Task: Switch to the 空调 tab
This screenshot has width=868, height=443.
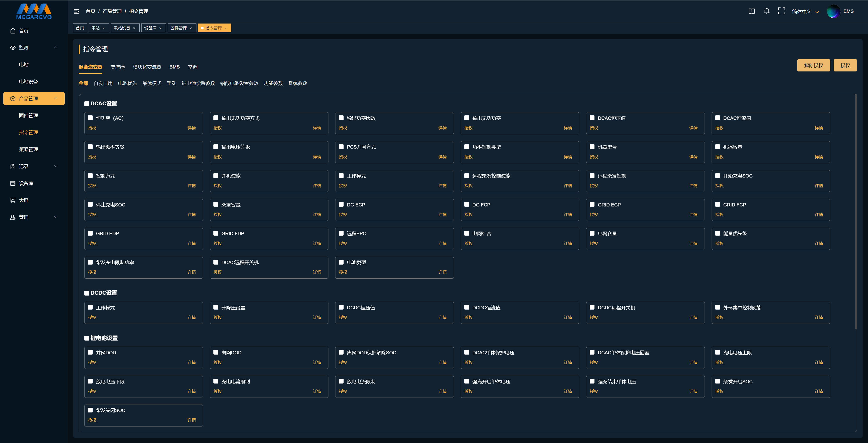Action: (x=193, y=67)
